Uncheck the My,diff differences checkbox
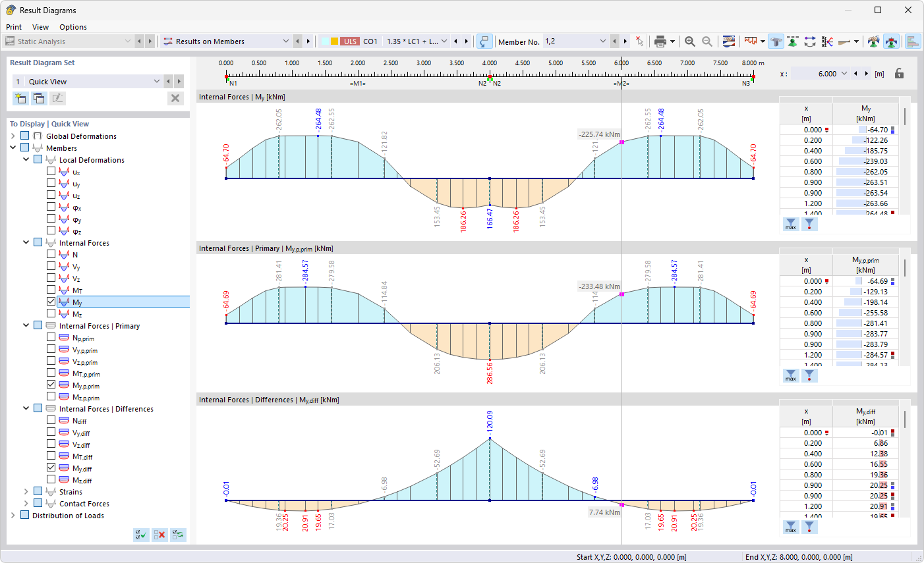924x563 pixels. (x=50, y=468)
